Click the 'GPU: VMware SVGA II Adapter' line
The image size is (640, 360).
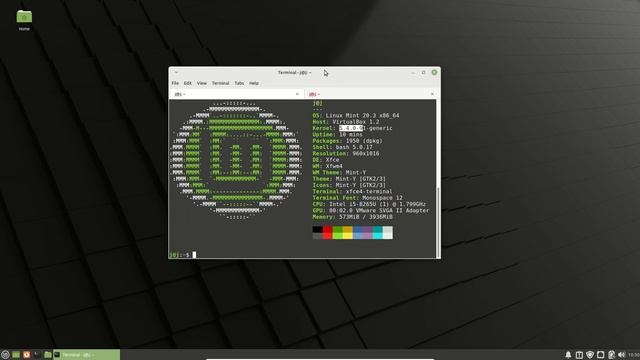371,211
